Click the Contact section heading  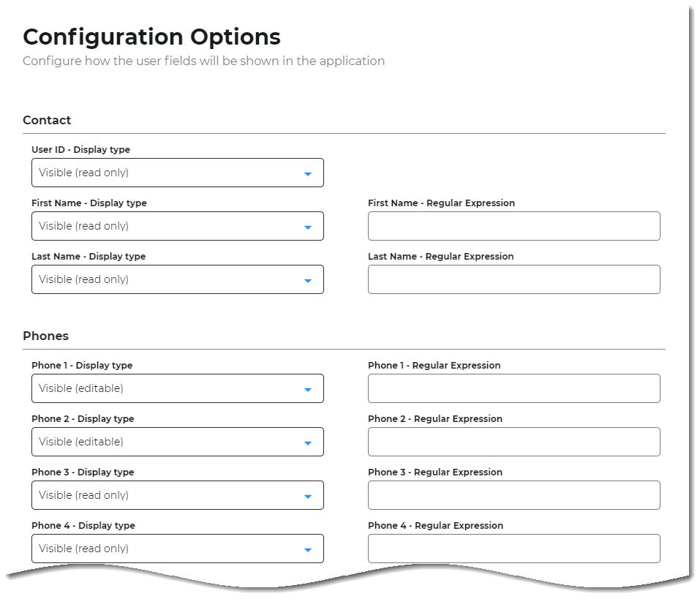[47, 120]
